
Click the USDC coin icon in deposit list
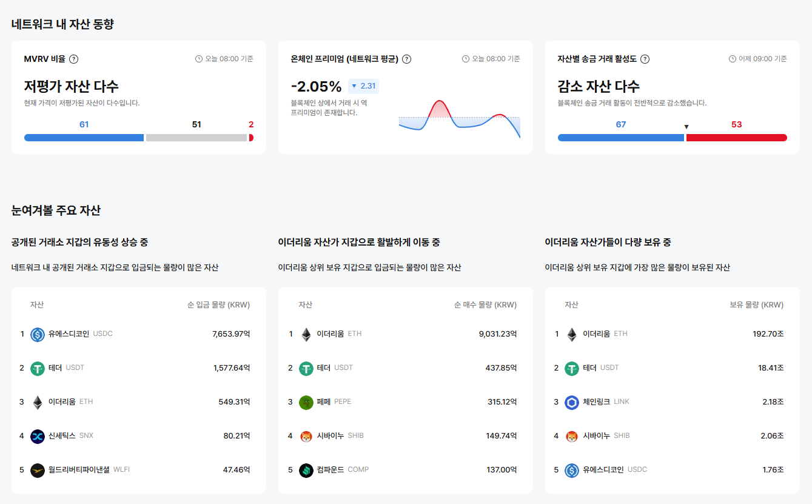(36, 334)
